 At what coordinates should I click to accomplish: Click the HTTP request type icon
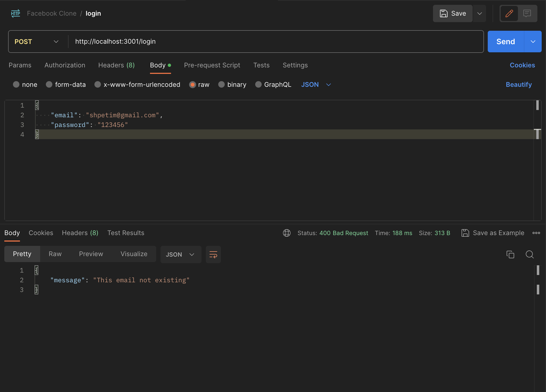coord(16,13)
